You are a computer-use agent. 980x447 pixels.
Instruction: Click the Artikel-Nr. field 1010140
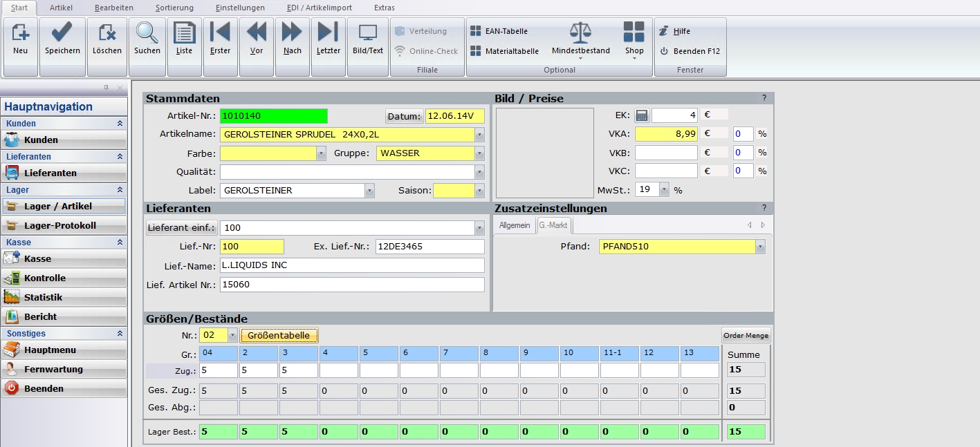coord(273,116)
